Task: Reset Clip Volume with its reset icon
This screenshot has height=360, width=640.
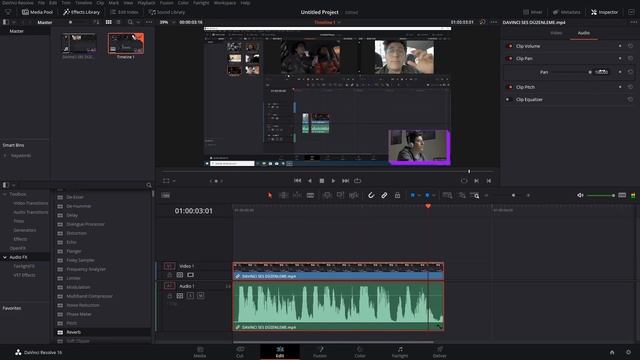Action: pos(630,46)
